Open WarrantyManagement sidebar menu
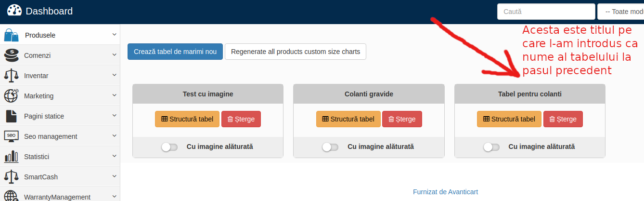Image resolution: width=644 pixels, height=201 pixels. tap(60, 196)
